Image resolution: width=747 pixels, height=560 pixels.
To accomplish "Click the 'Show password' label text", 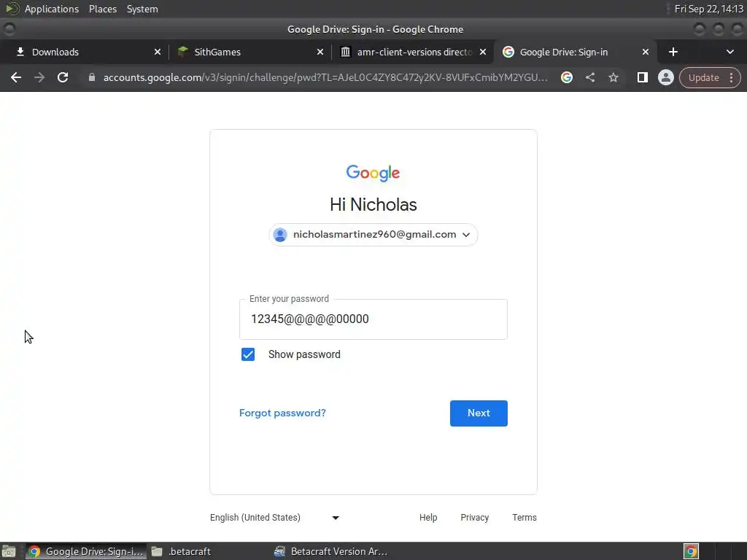I will [304, 354].
